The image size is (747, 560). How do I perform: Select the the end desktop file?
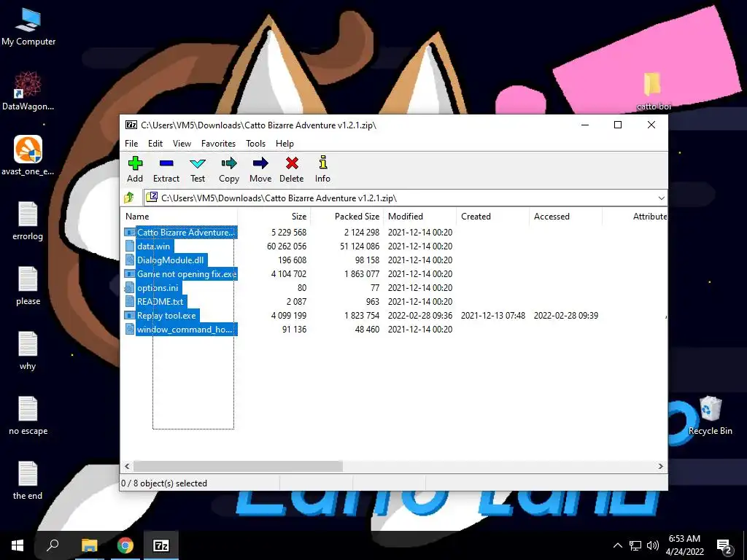[28, 480]
